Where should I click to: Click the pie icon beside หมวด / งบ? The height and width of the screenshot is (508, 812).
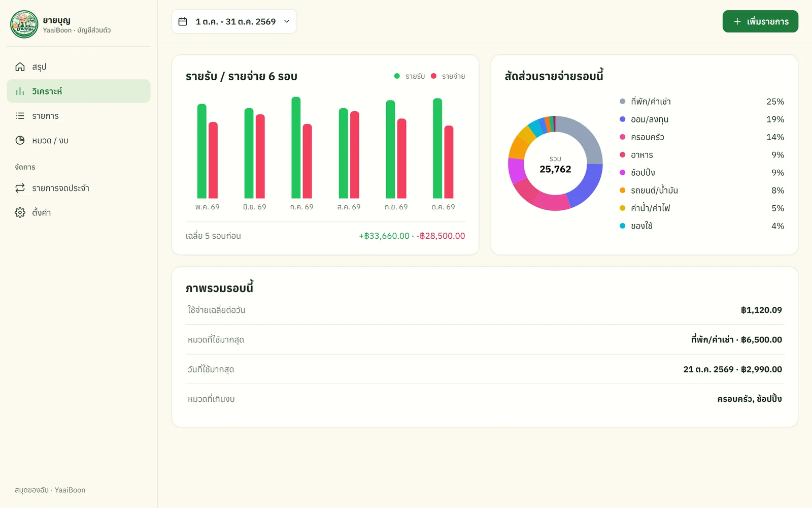click(x=20, y=140)
